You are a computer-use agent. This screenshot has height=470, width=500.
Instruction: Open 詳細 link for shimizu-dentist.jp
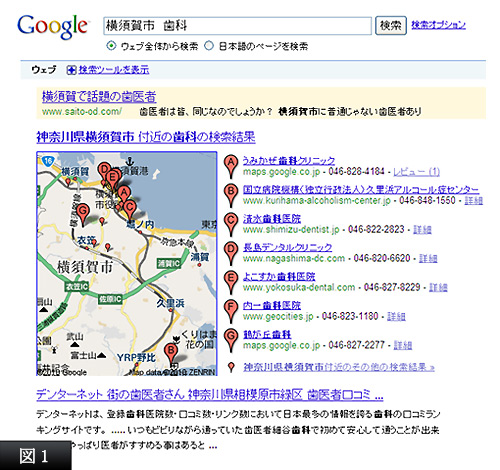tap(422, 230)
